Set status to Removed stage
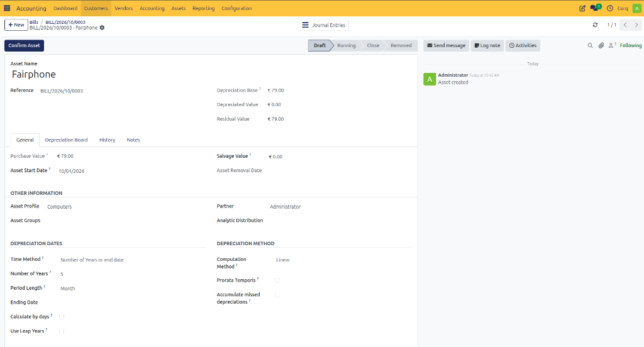The image size is (644, 347). point(401,46)
